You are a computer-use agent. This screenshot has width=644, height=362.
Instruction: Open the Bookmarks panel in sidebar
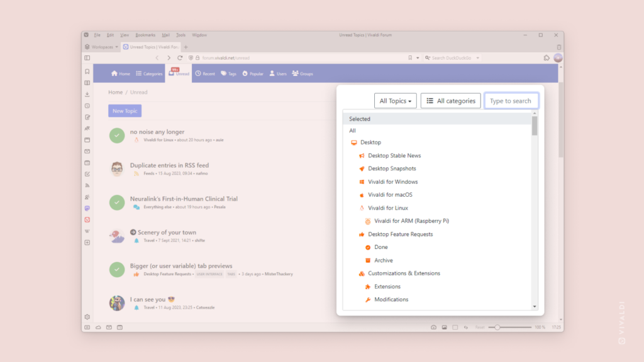(x=87, y=72)
